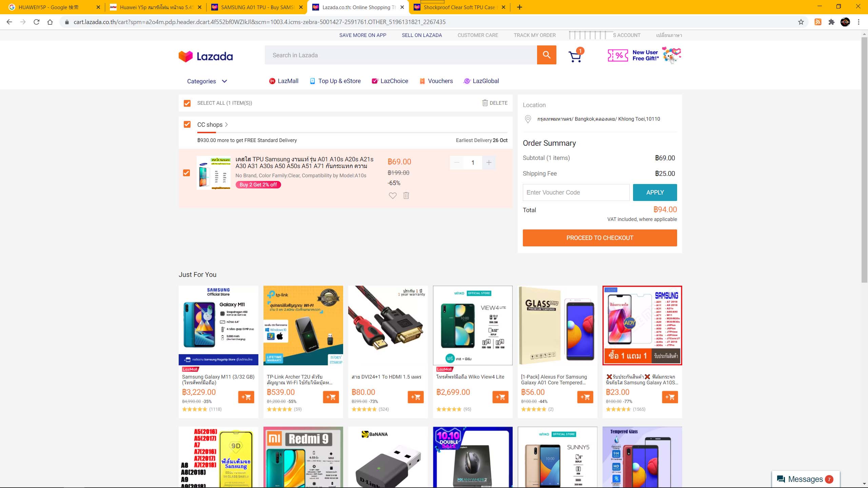Add Samsung Galaxy M11 to cart
The height and width of the screenshot is (488, 868).
click(x=246, y=397)
